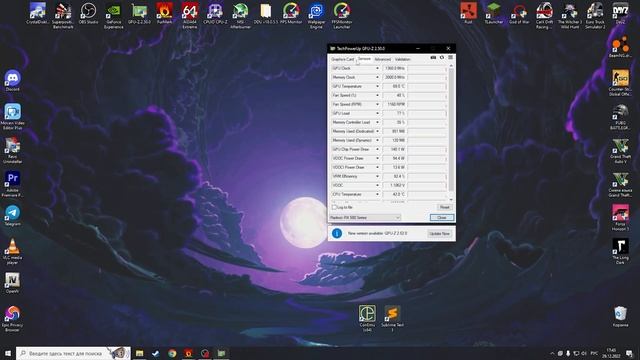The image size is (640, 360).
Task: Show hidden tray icons chevron
Action: [x=552, y=353]
